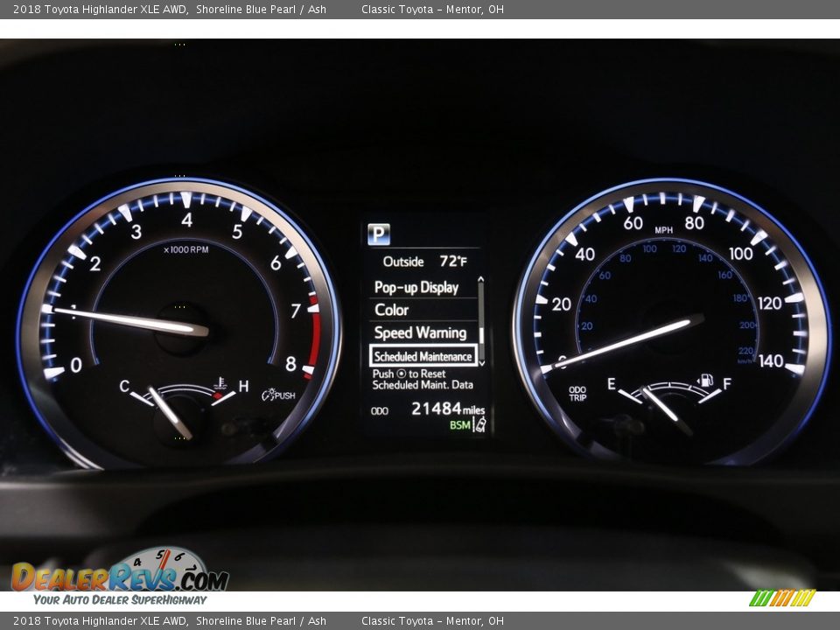Click the PUSH knob symbol on tachometer
This screenshot has width=840, height=630.
[278, 395]
